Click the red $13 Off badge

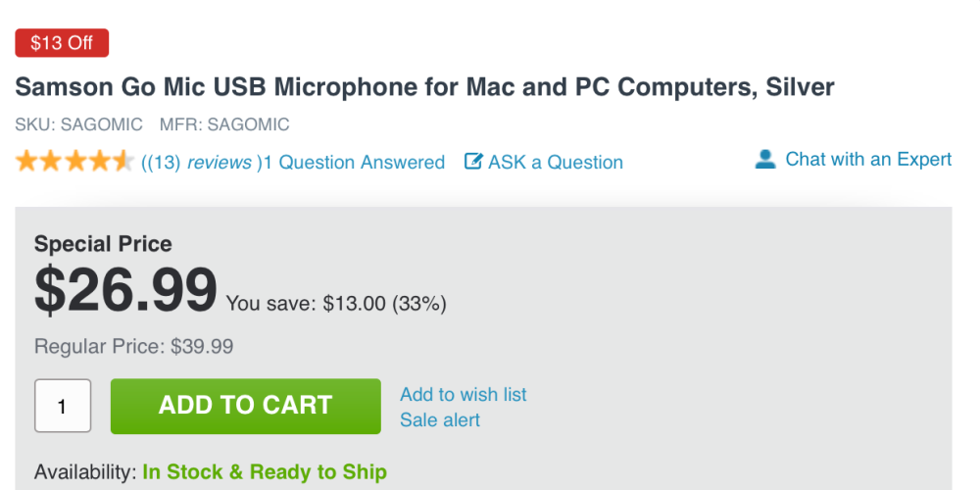pos(62,43)
